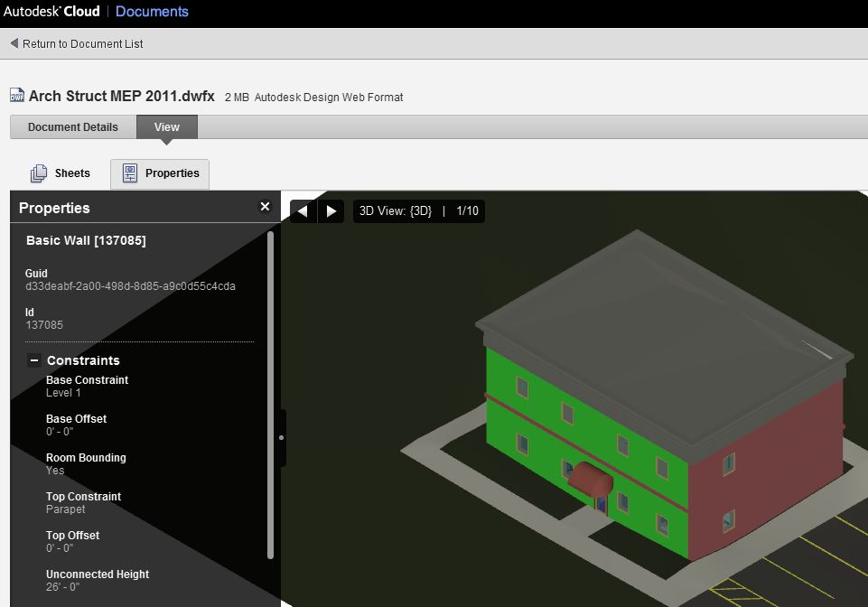Close the Properties panel with the X

[266, 207]
